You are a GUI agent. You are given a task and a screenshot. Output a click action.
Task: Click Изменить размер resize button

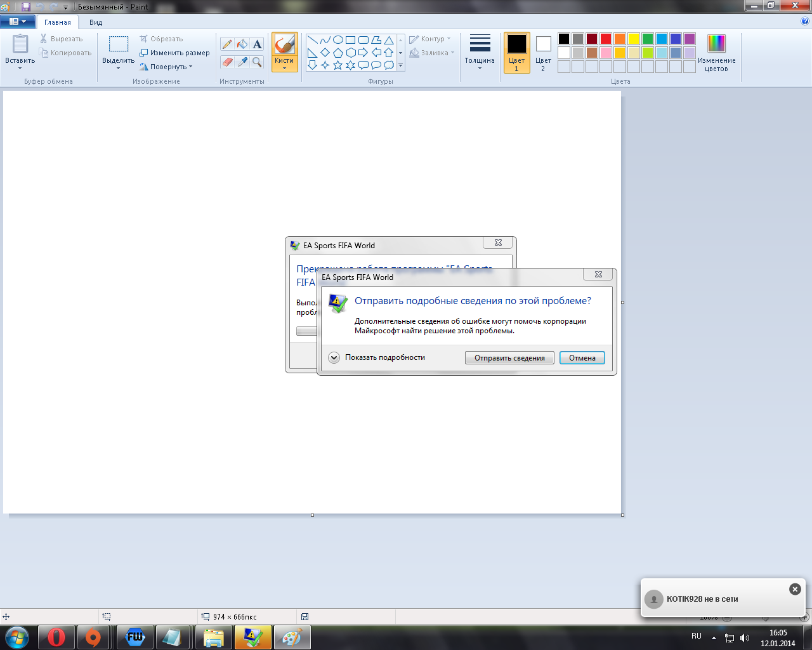(174, 53)
